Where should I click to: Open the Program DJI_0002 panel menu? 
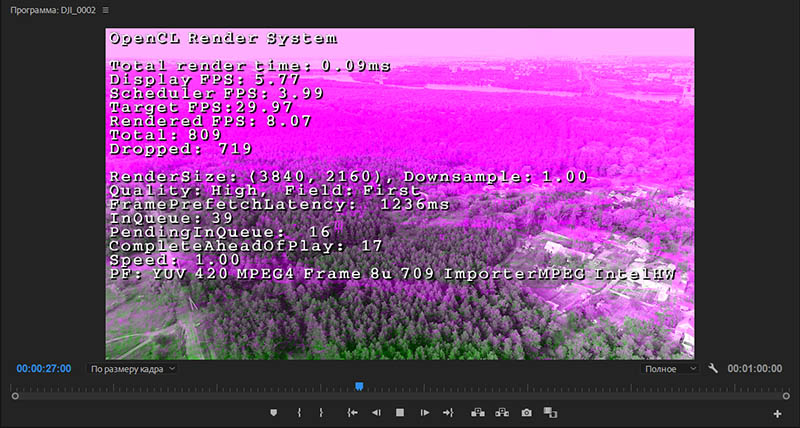click(105, 10)
